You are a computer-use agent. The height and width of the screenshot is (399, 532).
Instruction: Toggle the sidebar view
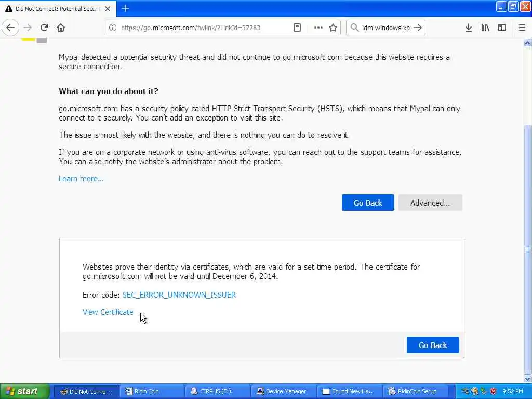coord(502,28)
